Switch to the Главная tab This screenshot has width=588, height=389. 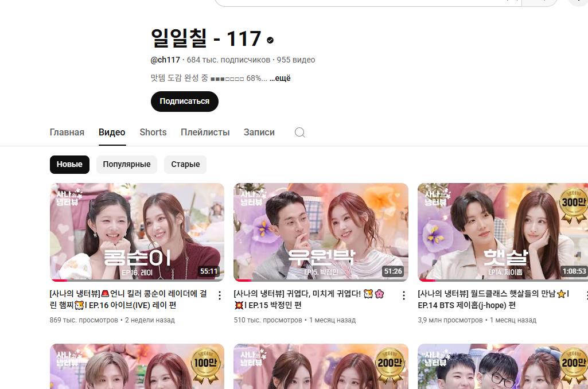[x=67, y=133]
